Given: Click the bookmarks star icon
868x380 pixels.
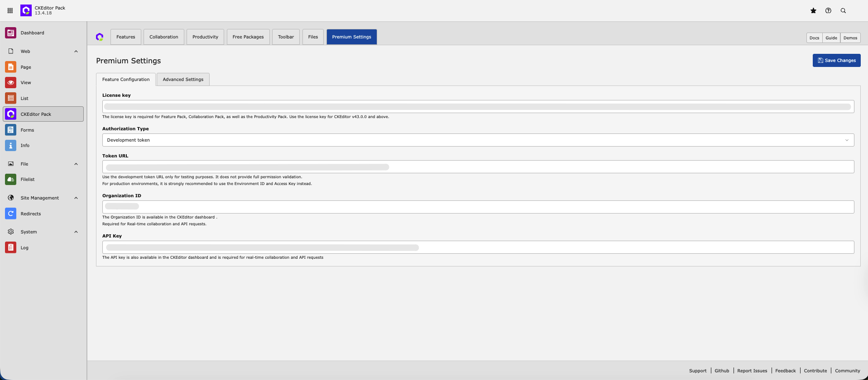Looking at the screenshot, I should 813,11.
